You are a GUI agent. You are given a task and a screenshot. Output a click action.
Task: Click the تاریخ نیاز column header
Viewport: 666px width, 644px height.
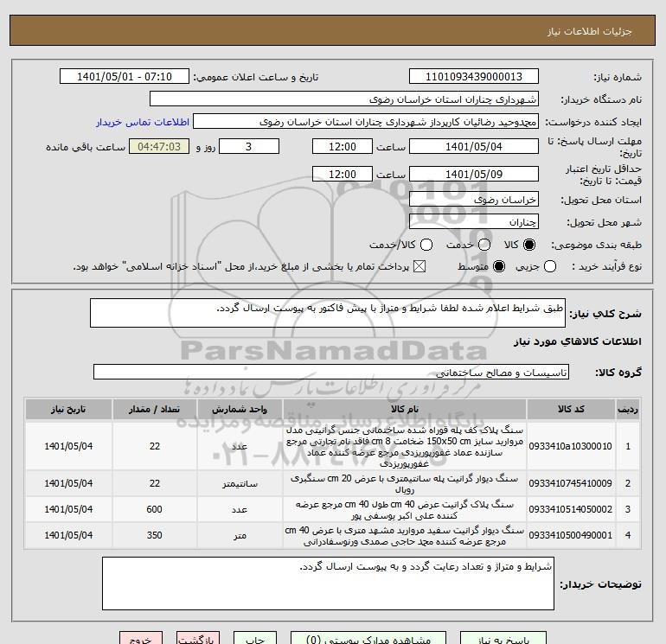coord(68,409)
